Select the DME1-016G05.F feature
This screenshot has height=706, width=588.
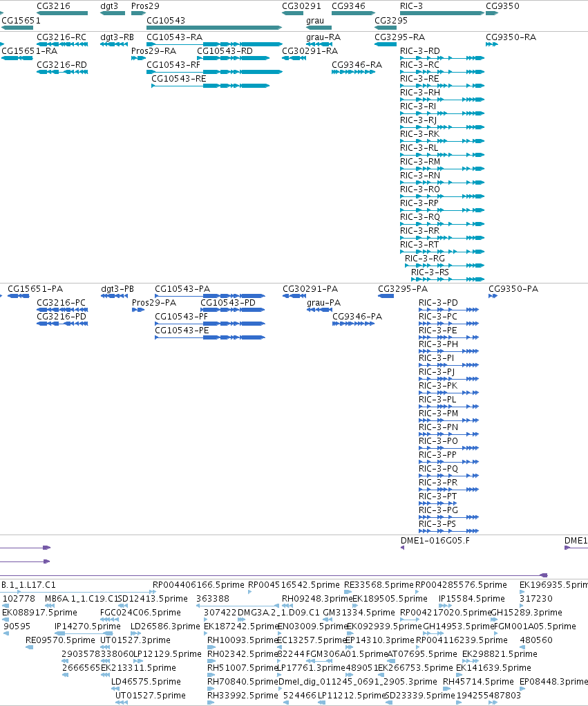[435, 541]
